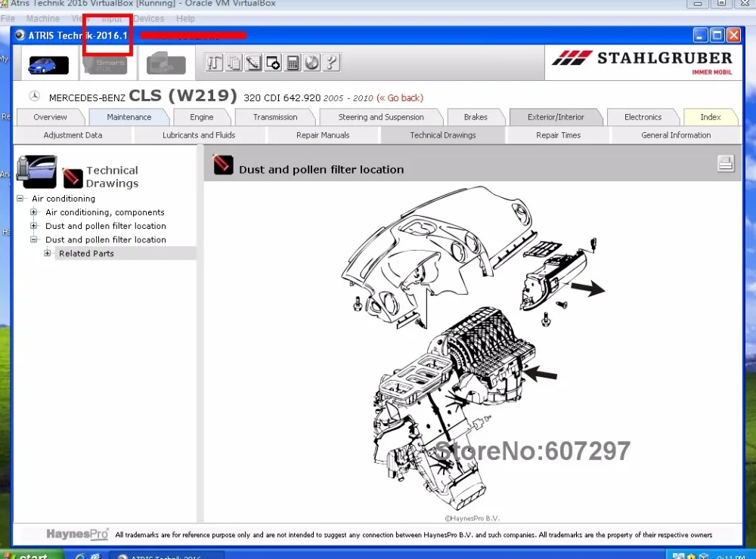Image resolution: width=756 pixels, height=559 pixels.
Task: Expand the Related Parts node
Action: point(47,253)
